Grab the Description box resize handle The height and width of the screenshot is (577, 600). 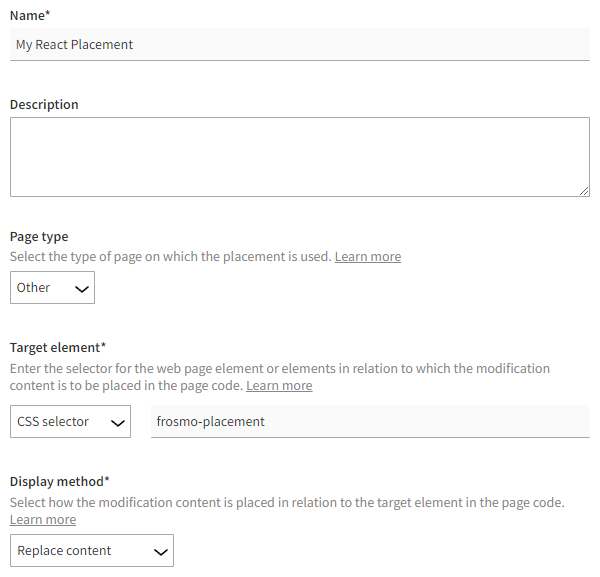(x=584, y=191)
